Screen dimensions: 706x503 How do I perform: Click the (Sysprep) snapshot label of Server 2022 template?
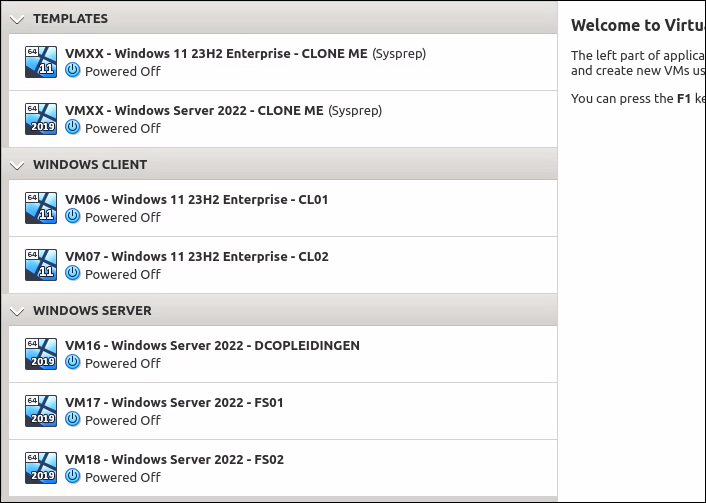pos(355,111)
